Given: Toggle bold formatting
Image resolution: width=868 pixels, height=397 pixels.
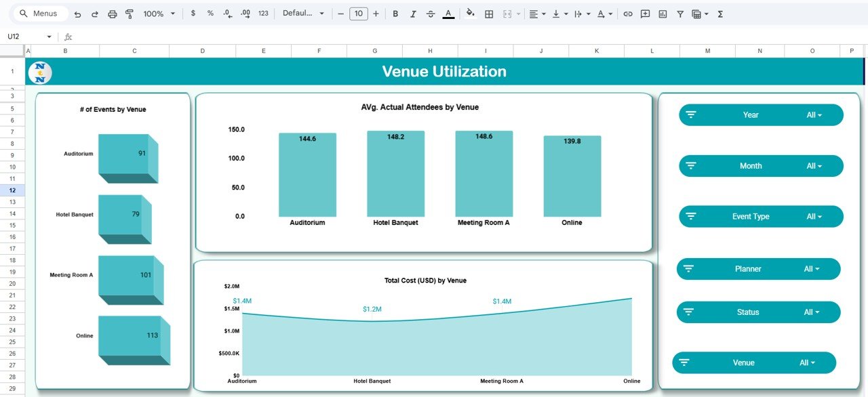Looking at the screenshot, I should [395, 14].
